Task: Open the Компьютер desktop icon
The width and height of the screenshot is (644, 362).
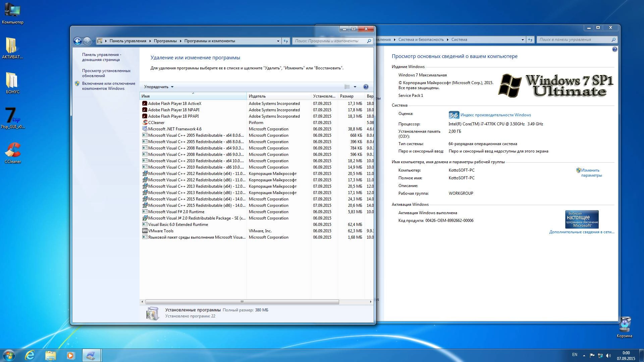Action: click(12, 13)
